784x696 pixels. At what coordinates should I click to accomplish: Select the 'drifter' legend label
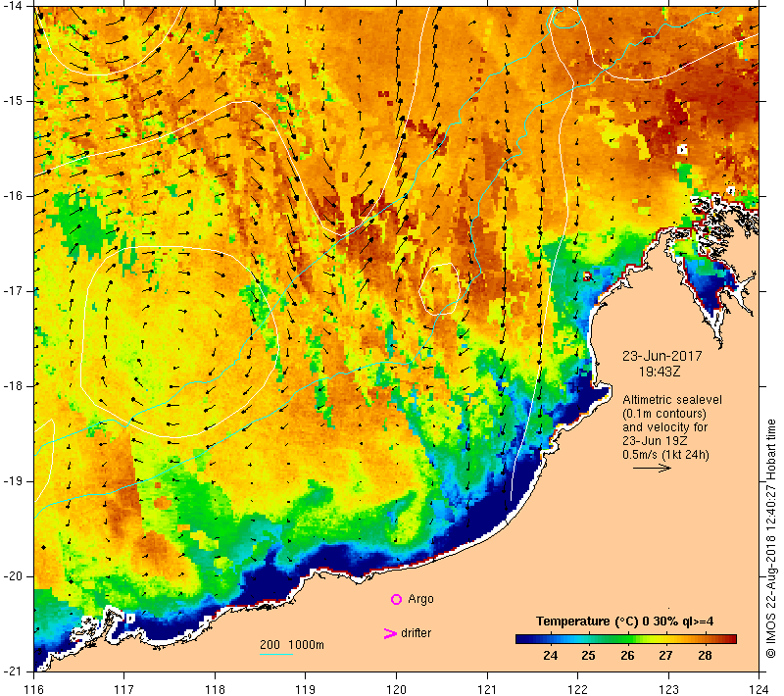pos(416,633)
